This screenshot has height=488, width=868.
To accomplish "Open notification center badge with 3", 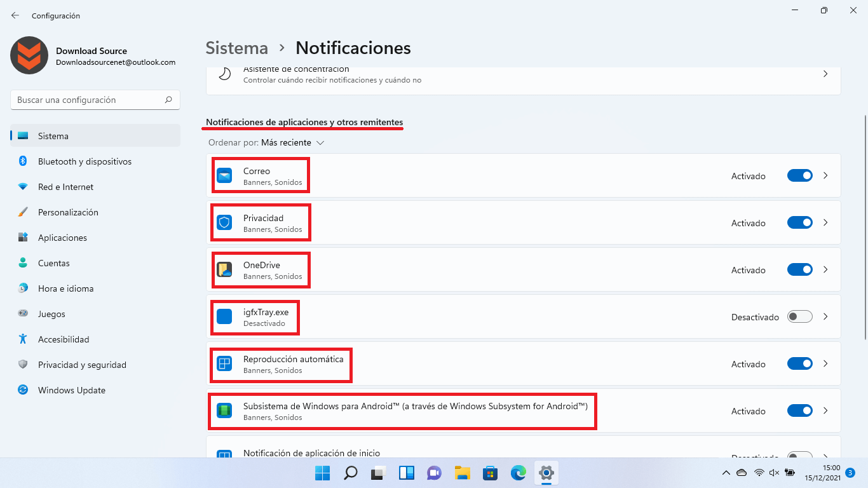I will (x=850, y=473).
